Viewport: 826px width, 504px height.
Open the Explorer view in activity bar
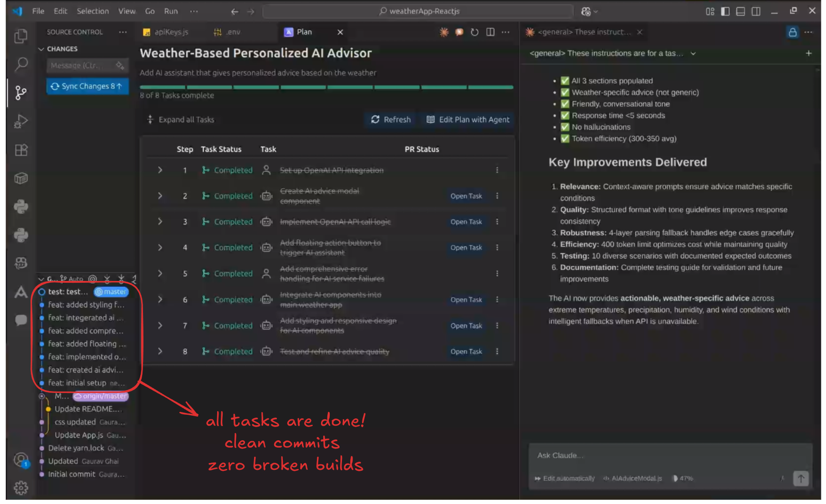pos(21,36)
